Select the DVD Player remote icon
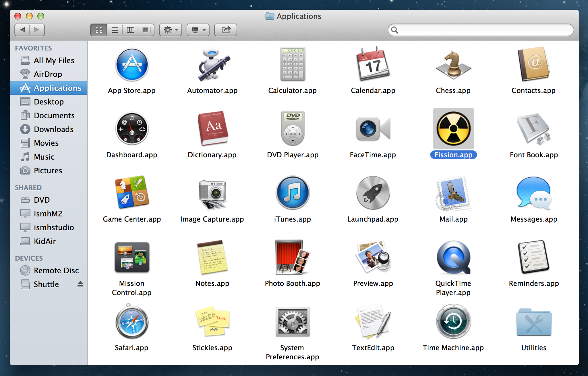This screenshot has width=588, height=376. coord(293,128)
